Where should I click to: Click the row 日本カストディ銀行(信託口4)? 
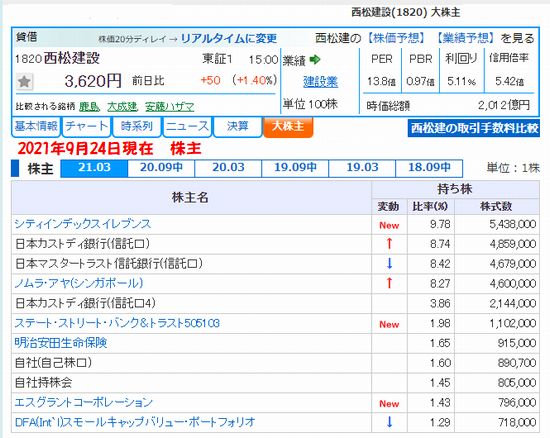275,303
